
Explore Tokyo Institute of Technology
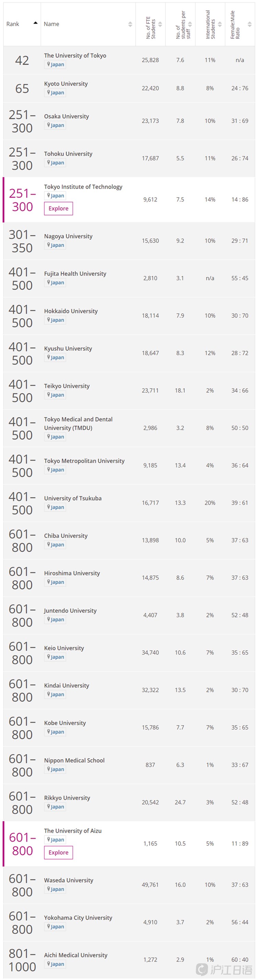[59, 209]
